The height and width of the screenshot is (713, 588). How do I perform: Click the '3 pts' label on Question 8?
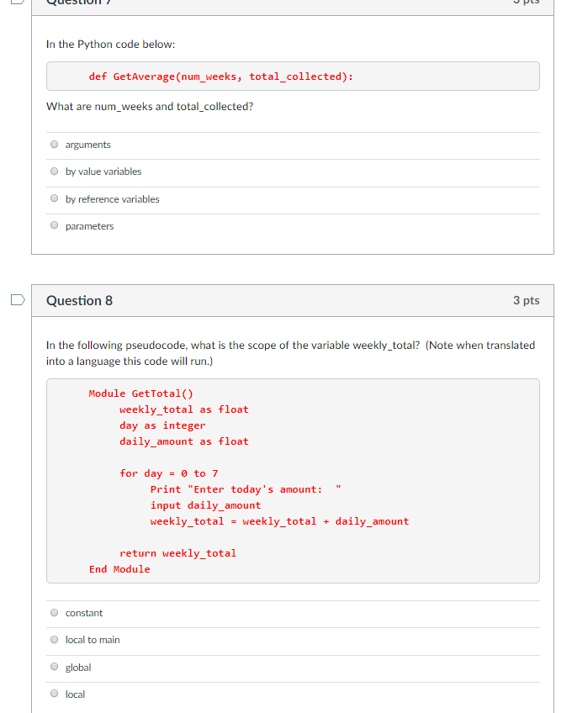point(526,300)
